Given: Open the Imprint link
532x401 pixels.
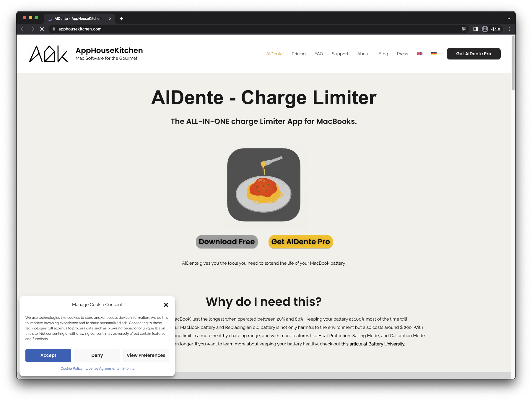Looking at the screenshot, I should pos(128,368).
